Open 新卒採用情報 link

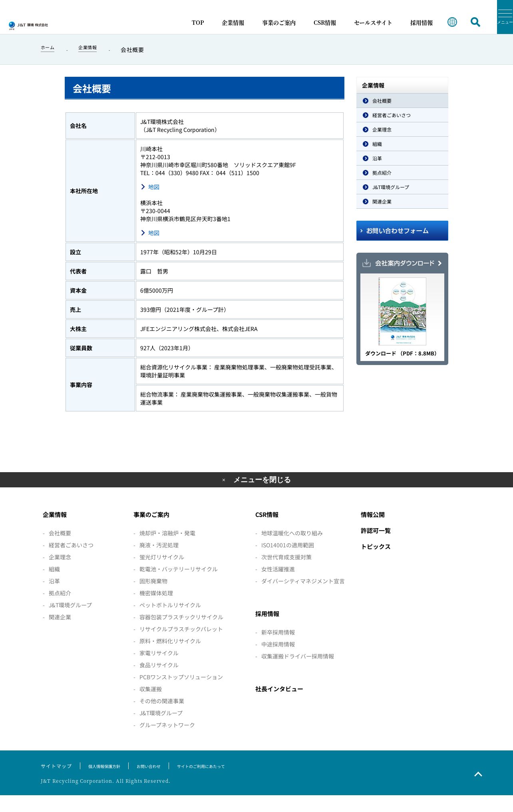click(278, 632)
